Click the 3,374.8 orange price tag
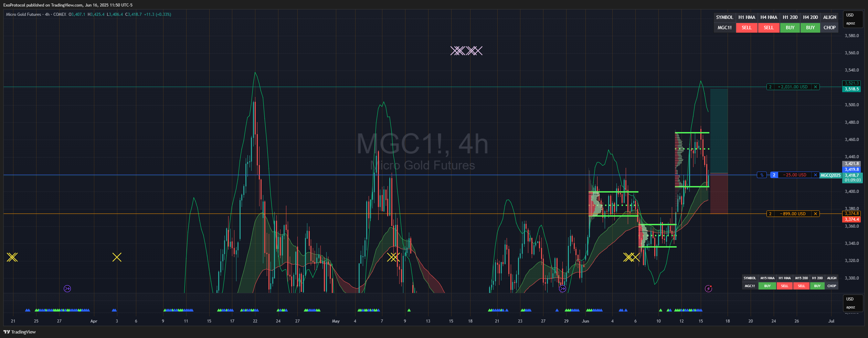The image size is (868, 338). (852, 214)
